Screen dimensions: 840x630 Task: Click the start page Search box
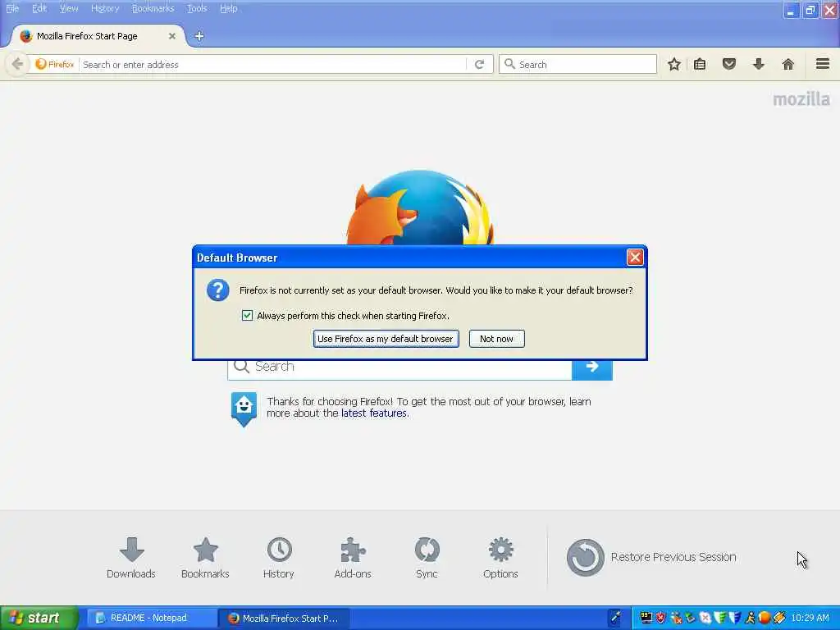[399, 367]
